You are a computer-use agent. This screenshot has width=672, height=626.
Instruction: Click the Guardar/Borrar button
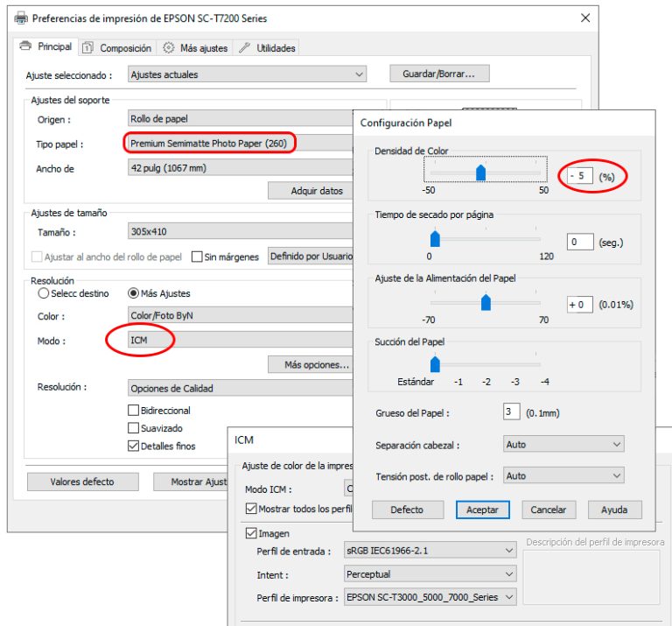coord(439,74)
